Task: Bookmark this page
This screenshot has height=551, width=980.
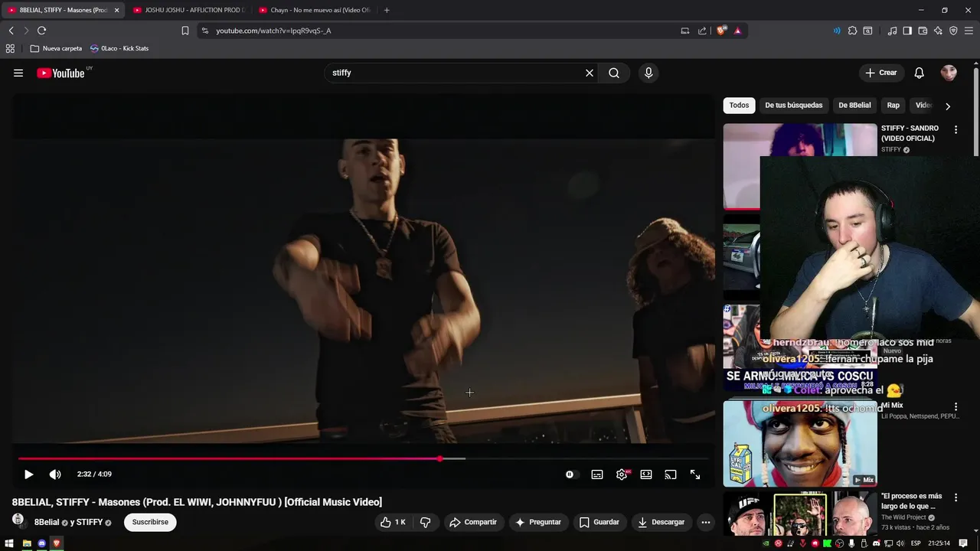Action: tap(185, 31)
